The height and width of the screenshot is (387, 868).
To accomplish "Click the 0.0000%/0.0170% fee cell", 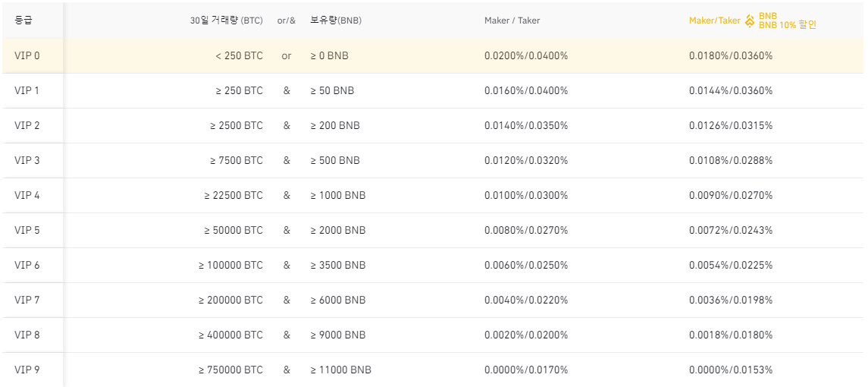I will (x=526, y=370).
